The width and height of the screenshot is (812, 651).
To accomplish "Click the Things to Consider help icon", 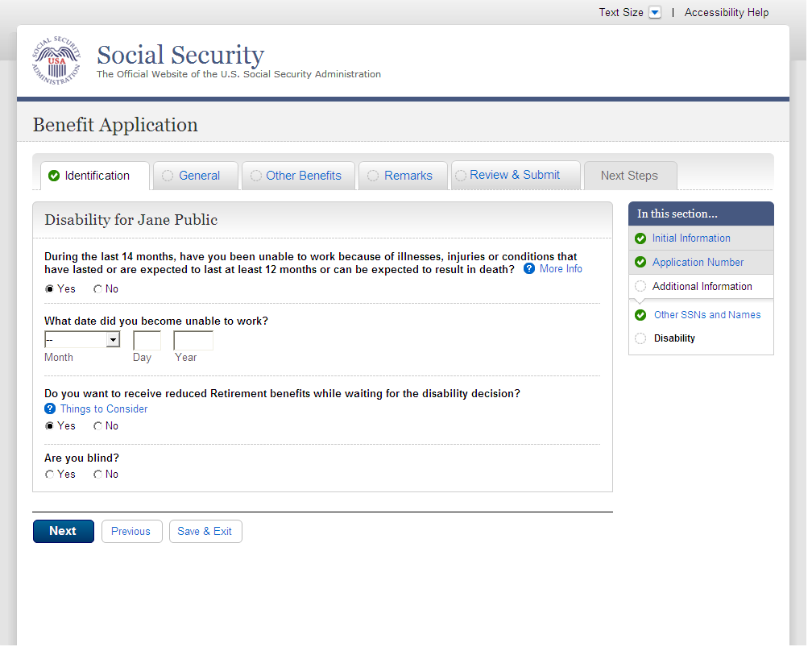I will 50,409.
